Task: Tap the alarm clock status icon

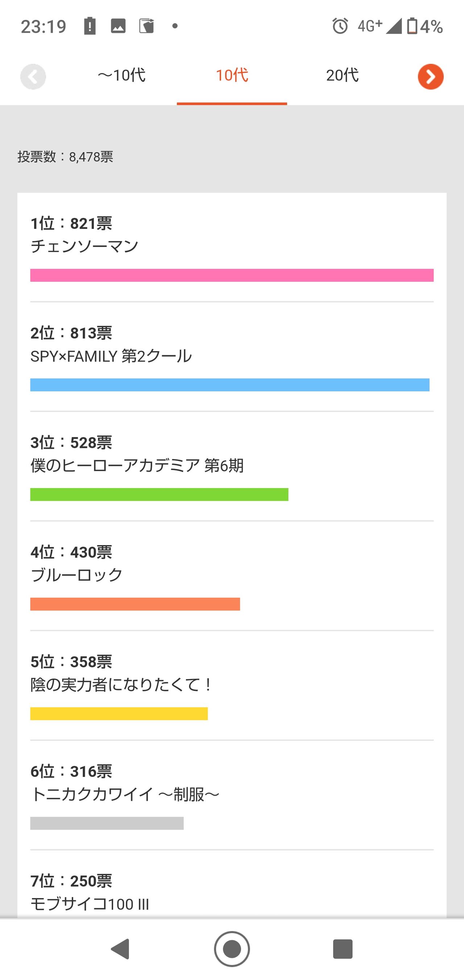Action: pos(340,26)
